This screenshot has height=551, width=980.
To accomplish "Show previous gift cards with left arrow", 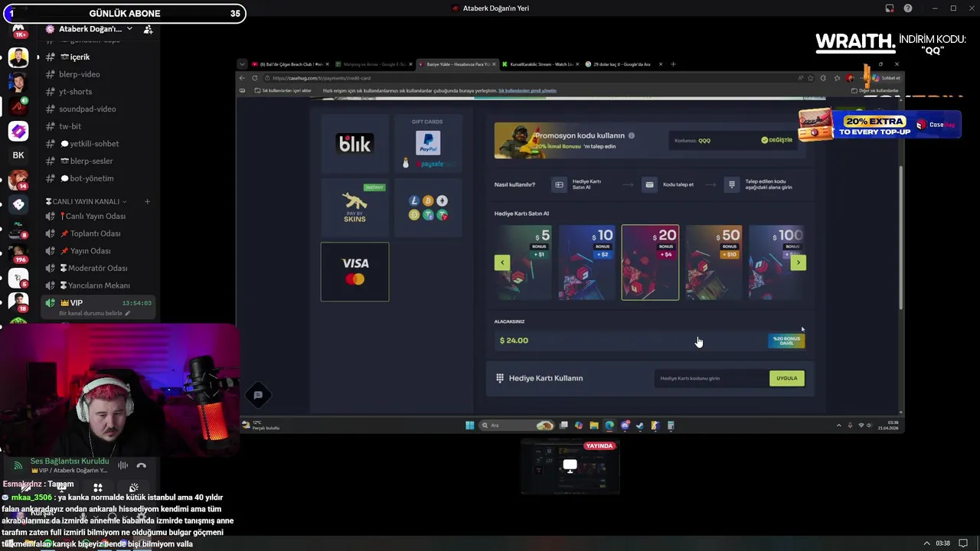I will [502, 262].
